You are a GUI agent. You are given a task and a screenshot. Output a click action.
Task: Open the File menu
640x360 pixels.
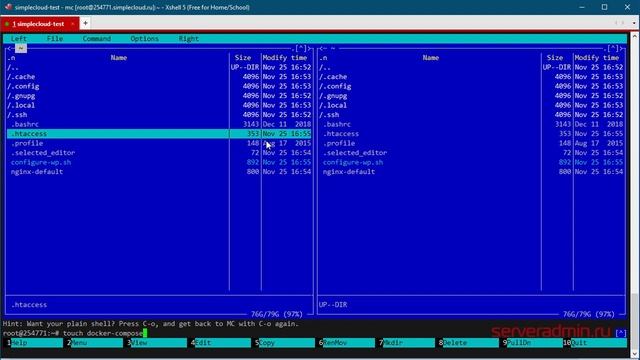55,39
